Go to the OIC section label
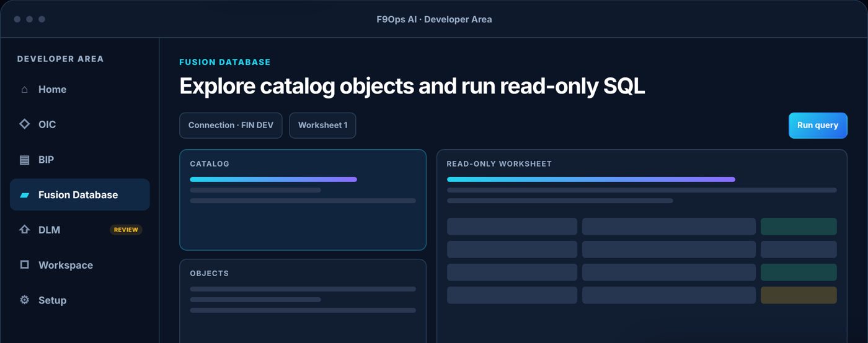868x343 pixels. pyautogui.click(x=47, y=124)
